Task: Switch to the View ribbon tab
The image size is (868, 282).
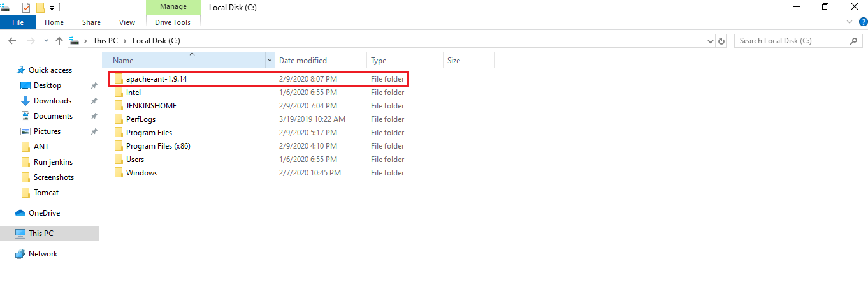Action: [x=127, y=22]
